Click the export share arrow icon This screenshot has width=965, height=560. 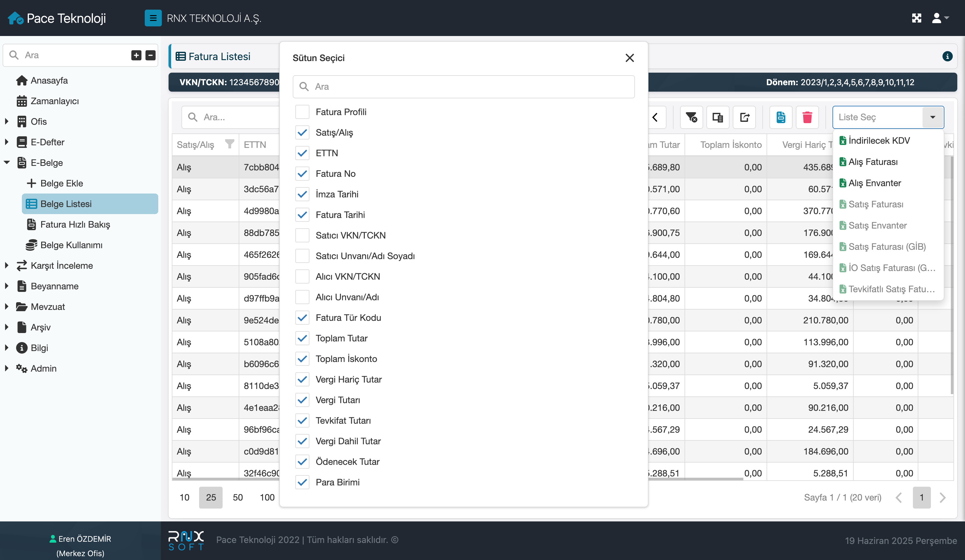(744, 117)
